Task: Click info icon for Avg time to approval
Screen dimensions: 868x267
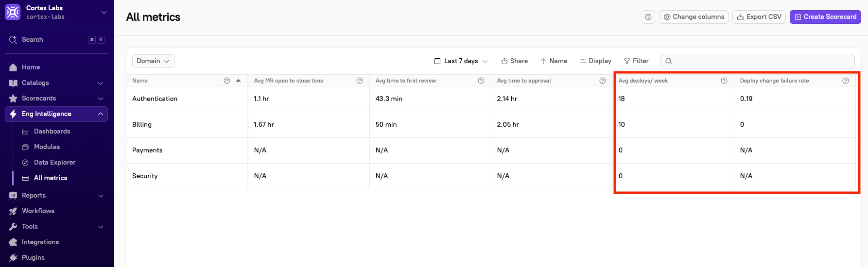Action: [603, 81]
